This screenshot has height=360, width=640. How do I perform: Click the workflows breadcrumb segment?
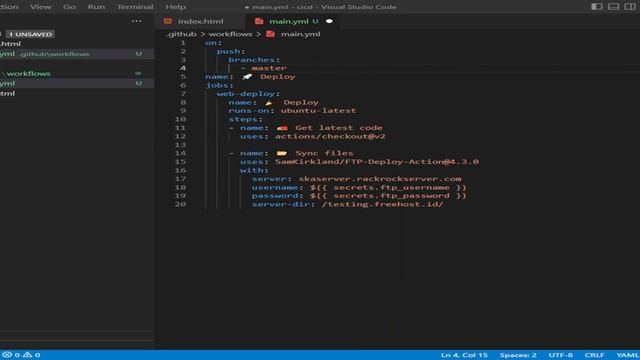[230, 34]
